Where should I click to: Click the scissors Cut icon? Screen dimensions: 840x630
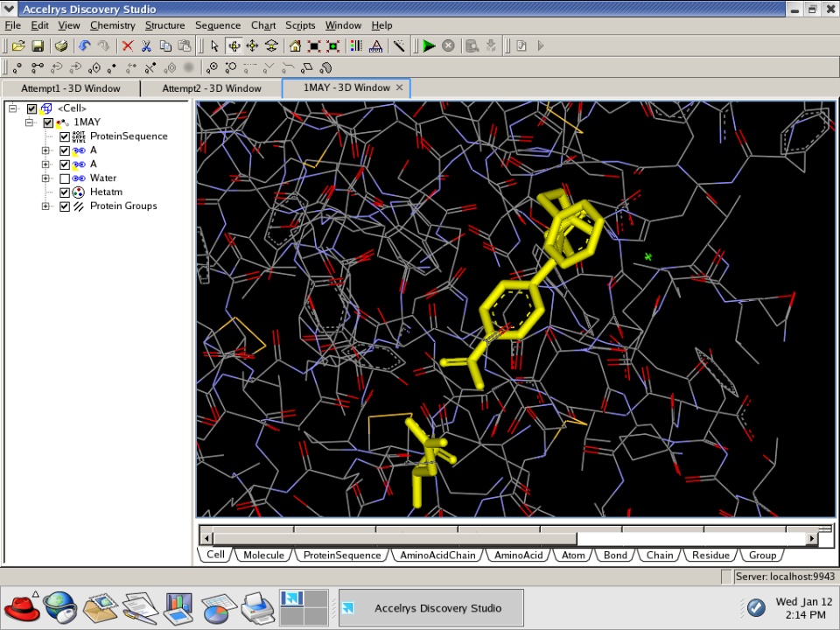(x=147, y=45)
